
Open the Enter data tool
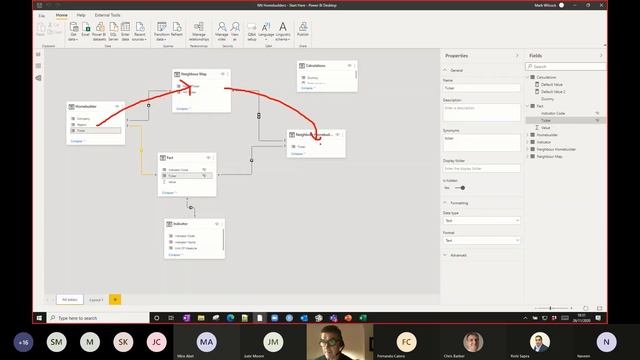tap(125, 31)
